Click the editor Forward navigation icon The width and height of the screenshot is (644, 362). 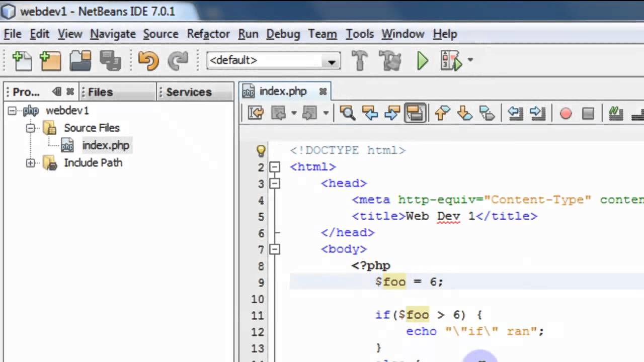pos(309,113)
